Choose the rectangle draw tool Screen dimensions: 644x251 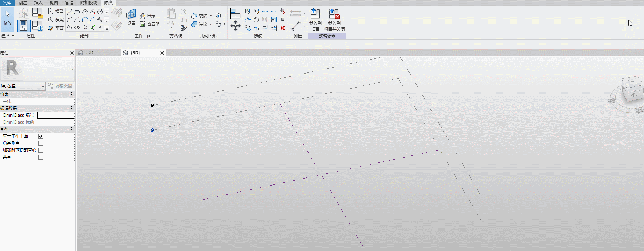(x=77, y=12)
